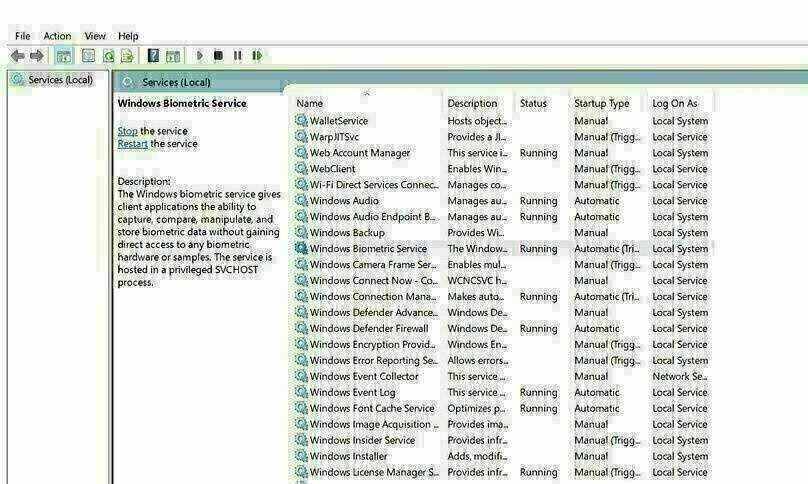Open the View menu
This screenshot has height=484, width=808.
95,36
